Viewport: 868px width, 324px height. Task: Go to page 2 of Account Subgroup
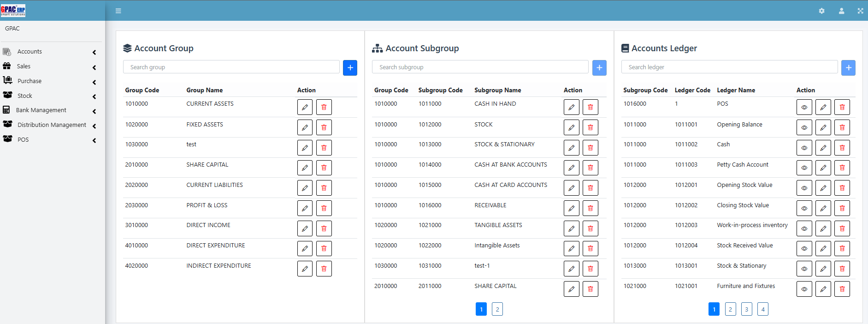[497, 309]
